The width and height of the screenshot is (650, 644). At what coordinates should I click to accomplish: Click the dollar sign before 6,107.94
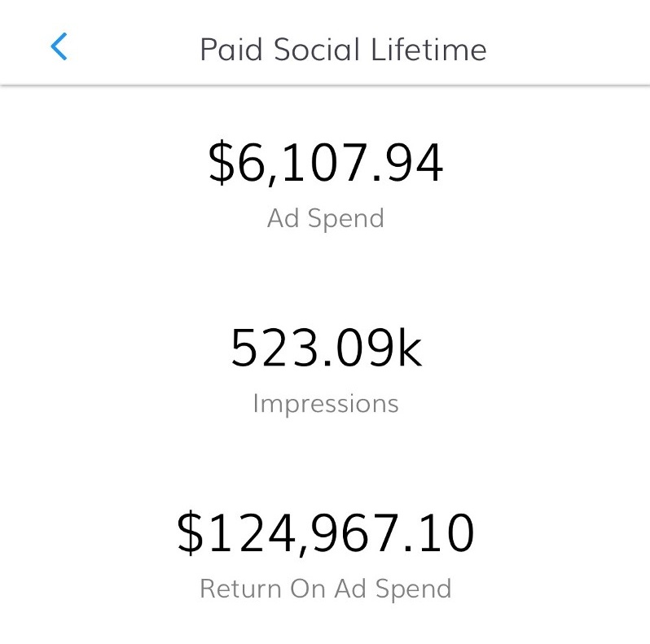tap(222, 162)
